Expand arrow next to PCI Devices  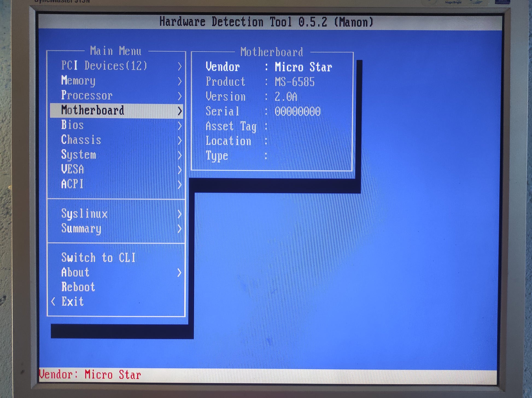click(180, 66)
